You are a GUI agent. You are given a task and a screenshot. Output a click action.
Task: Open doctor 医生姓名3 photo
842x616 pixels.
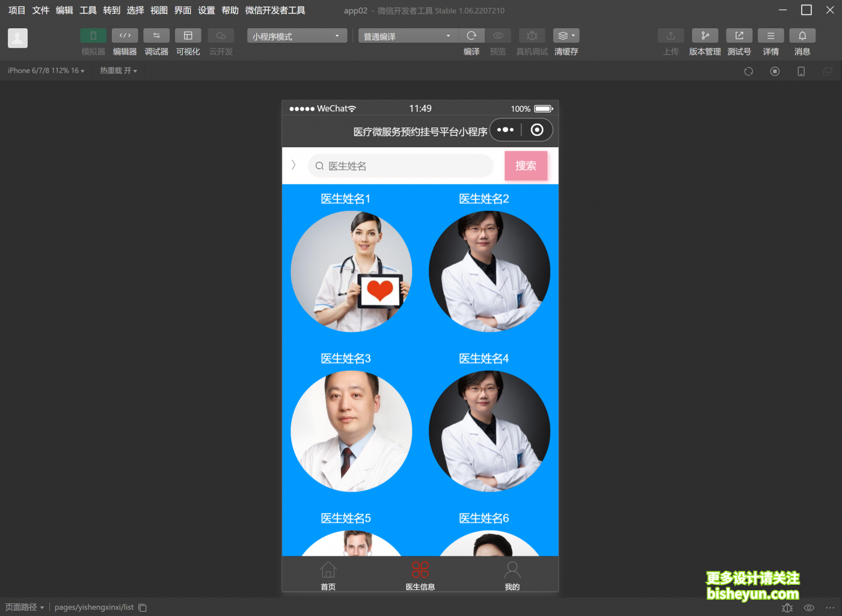(351, 432)
